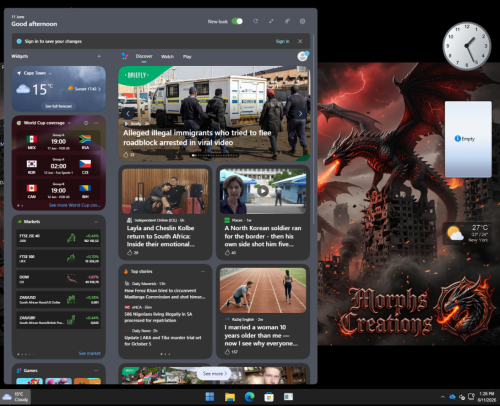Viewport: 500px width, 406px height.
Task: Click Sign in link in banner
Action: (282, 41)
